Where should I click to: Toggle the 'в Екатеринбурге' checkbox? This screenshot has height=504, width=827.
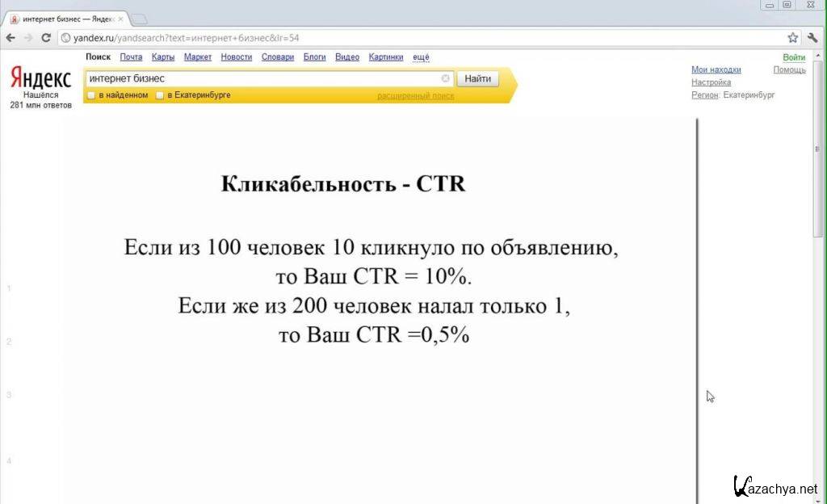pyautogui.click(x=160, y=95)
